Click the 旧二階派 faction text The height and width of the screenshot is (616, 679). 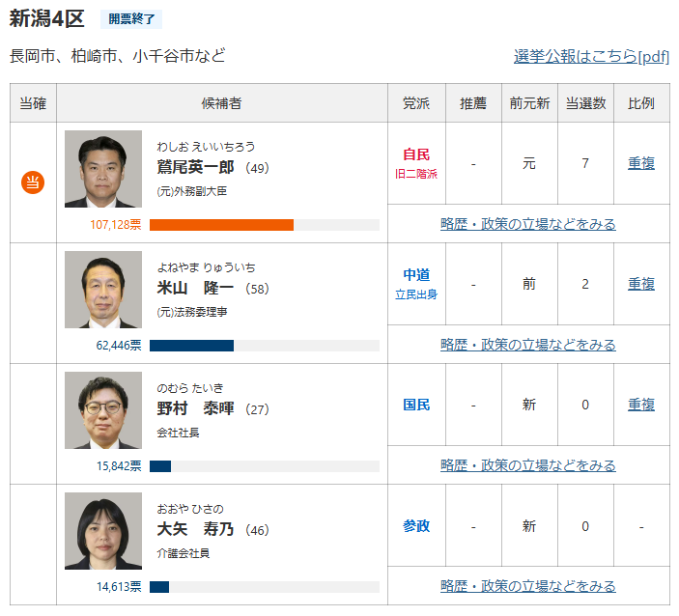(x=416, y=174)
